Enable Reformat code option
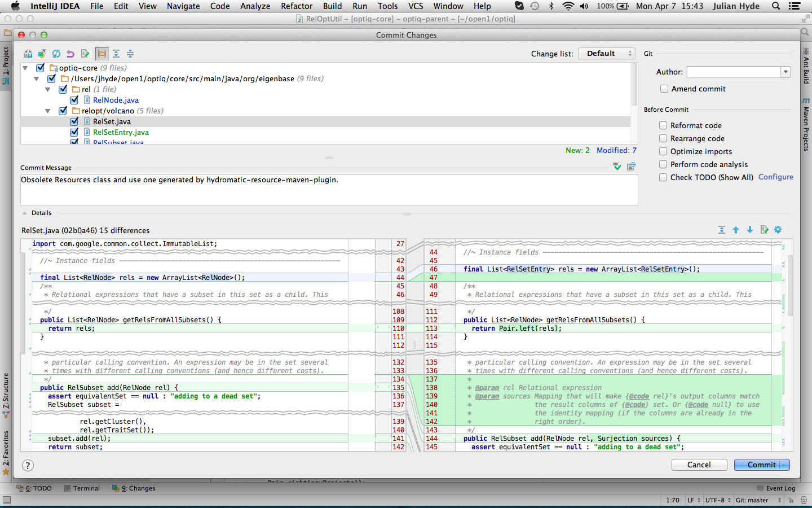This screenshot has width=812, height=508. 663,125
